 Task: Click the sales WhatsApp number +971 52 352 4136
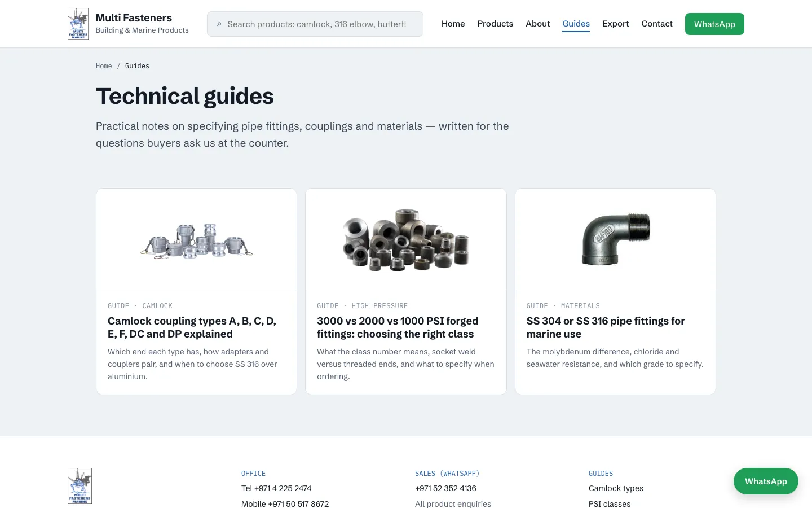445,488
